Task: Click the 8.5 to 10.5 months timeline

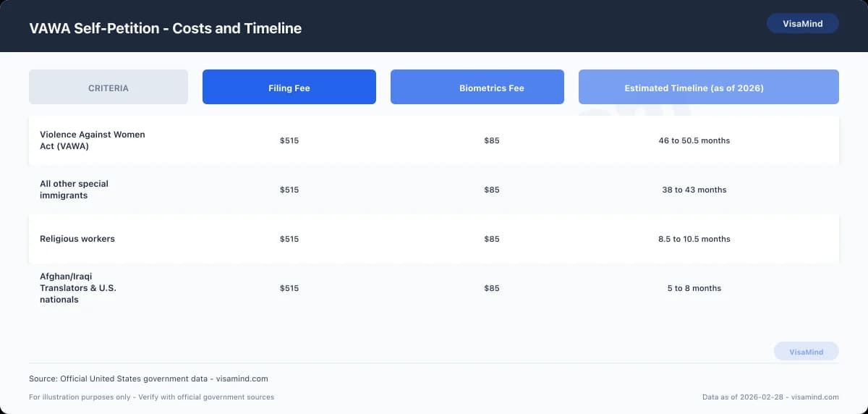Action: [694, 239]
